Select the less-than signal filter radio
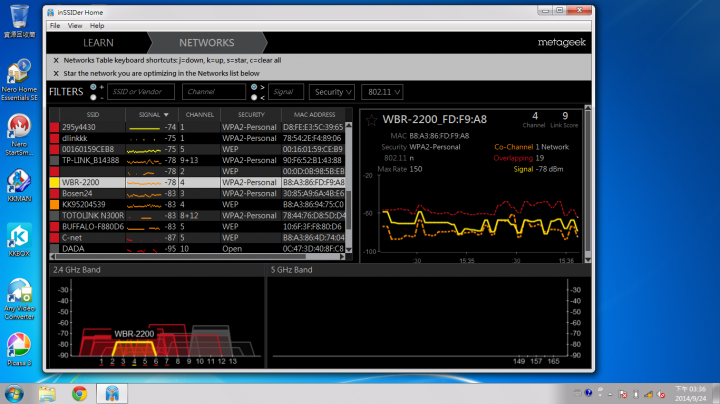 pos(254,97)
